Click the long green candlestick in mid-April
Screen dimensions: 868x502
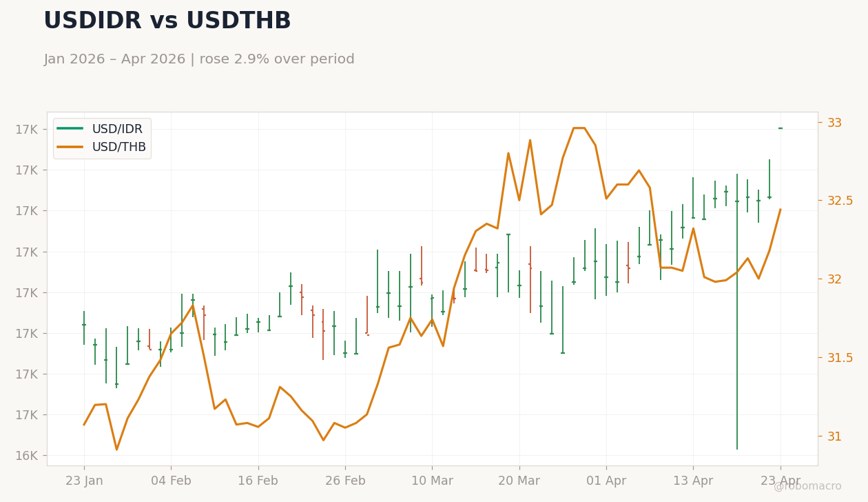737,312
